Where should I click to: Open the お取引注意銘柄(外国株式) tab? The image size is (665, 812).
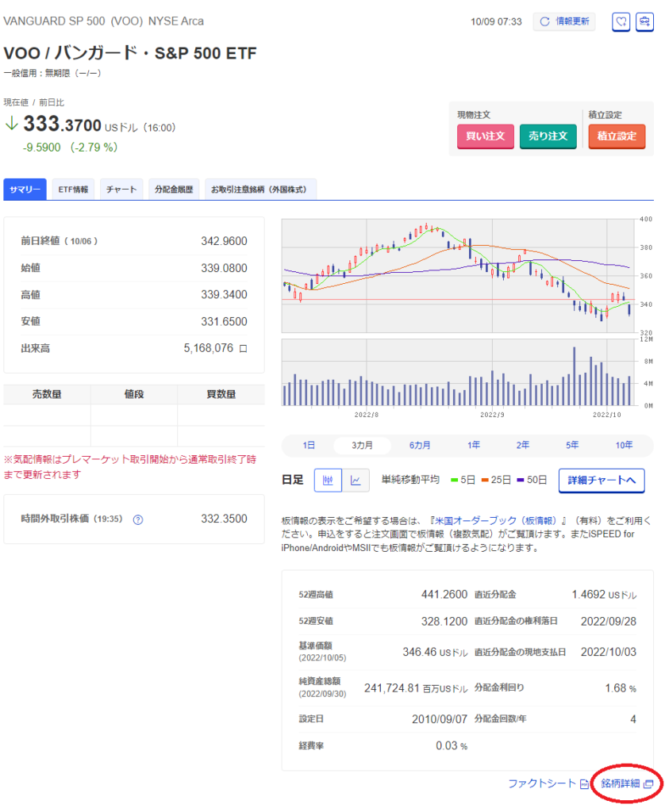(x=260, y=190)
